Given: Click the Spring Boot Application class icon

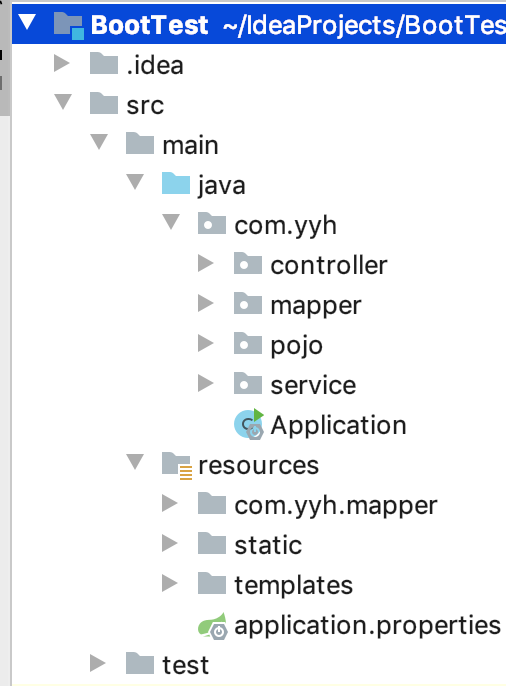Looking at the screenshot, I should [x=249, y=424].
